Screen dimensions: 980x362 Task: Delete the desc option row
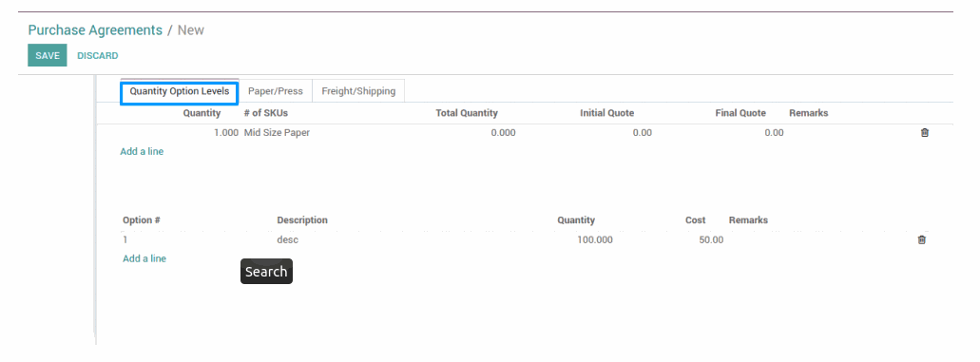(921, 239)
